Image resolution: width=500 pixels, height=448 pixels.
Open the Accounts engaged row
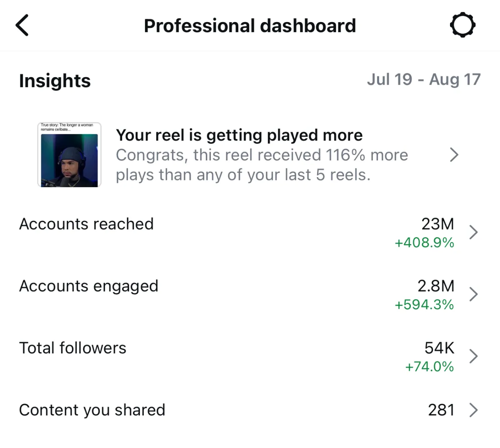(x=250, y=294)
